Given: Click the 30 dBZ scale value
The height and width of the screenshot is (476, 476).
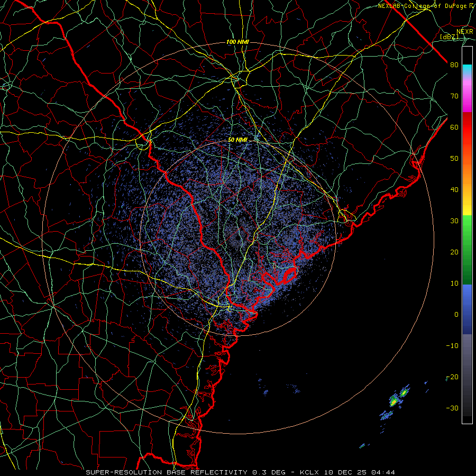Looking at the screenshot, I should [x=454, y=221].
